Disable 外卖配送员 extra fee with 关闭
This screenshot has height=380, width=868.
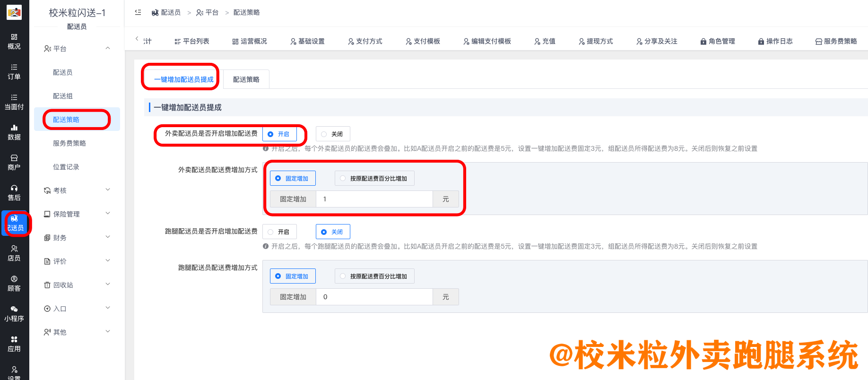click(x=333, y=134)
